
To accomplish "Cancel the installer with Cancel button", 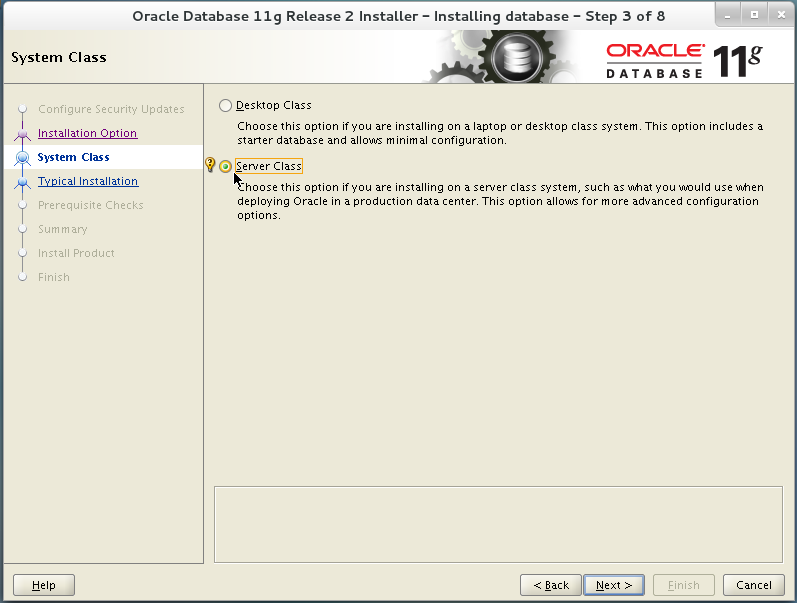I will (x=754, y=585).
